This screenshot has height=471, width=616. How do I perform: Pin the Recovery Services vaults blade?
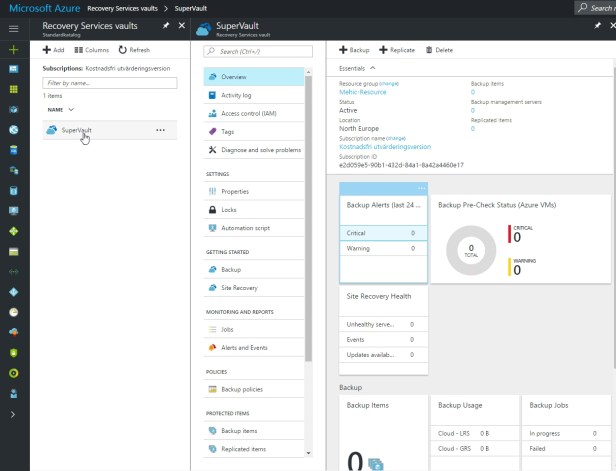pos(165,25)
